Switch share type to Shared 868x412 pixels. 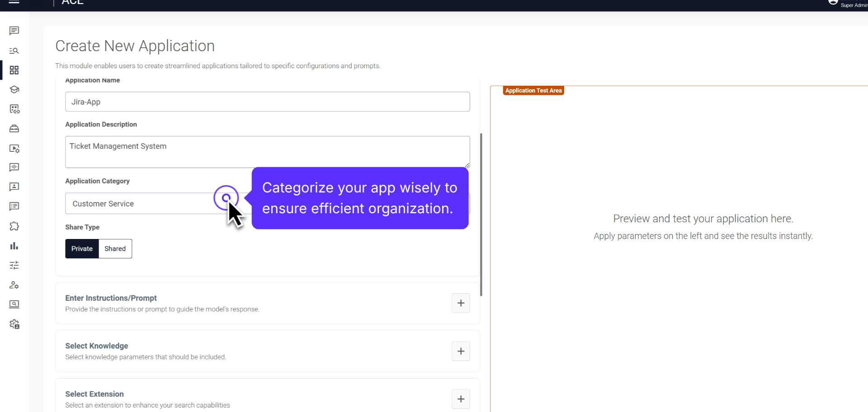coord(114,248)
